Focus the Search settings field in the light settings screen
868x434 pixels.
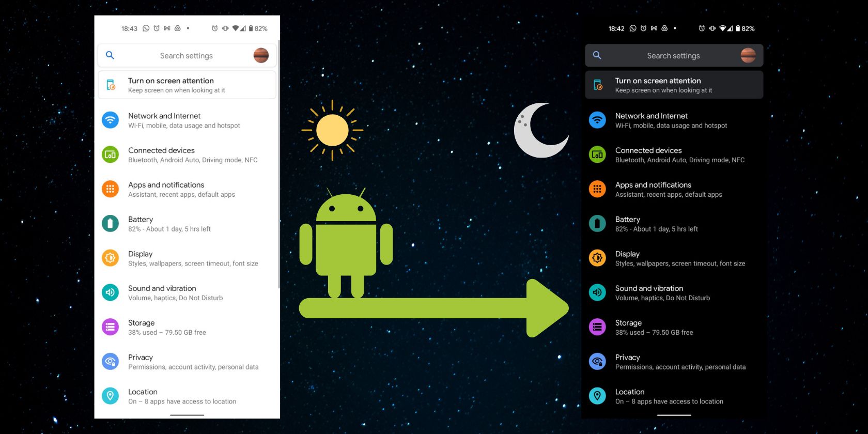point(187,55)
